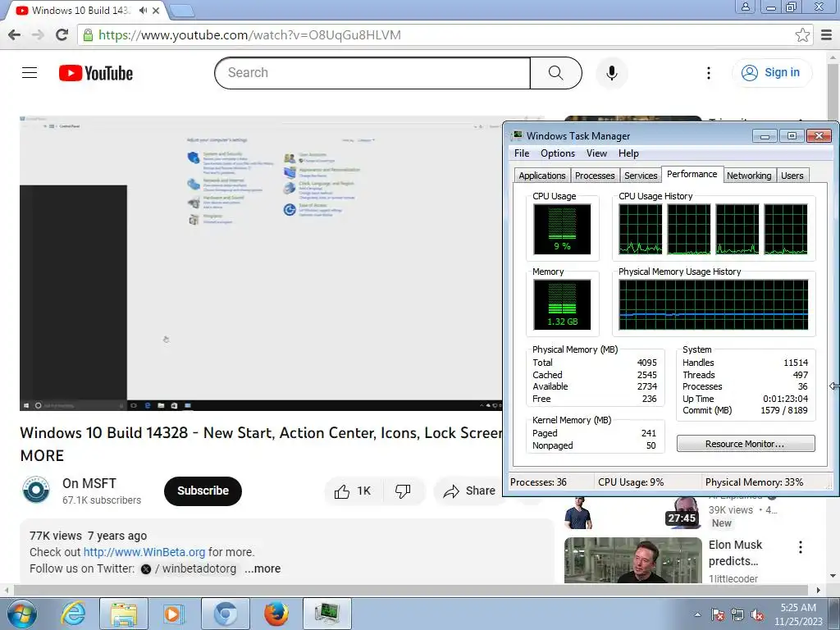This screenshot has width=840, height=630.
Task: Switch to the Processes tab
Action: (595, 176)
